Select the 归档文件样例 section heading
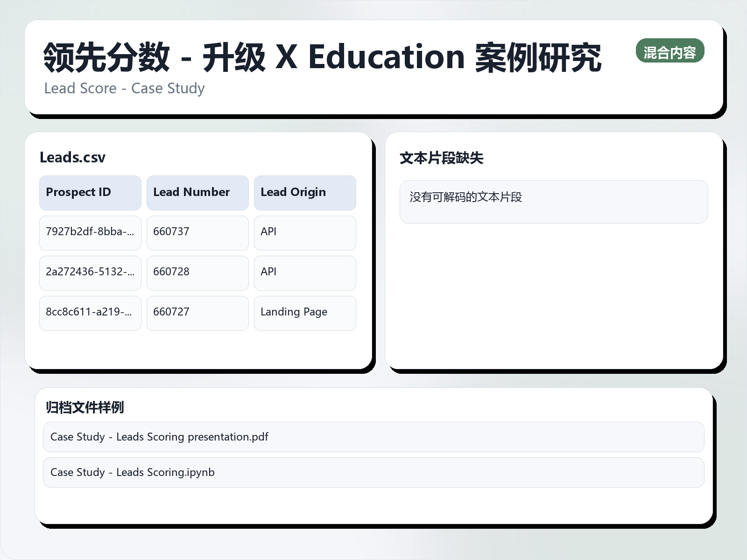 (85, 407)
